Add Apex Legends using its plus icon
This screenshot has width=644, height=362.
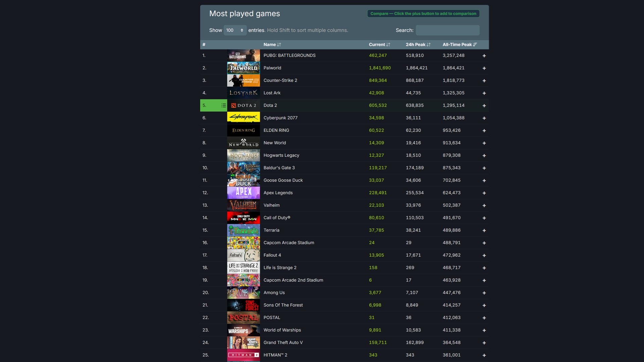(484, 193)
